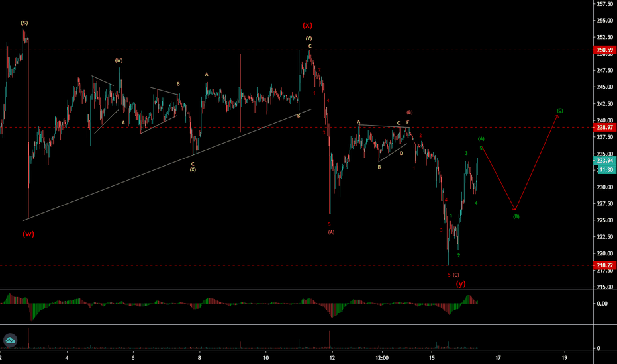Click the 245.00 price axis value
617x364 pixels.
coord(605,87)
